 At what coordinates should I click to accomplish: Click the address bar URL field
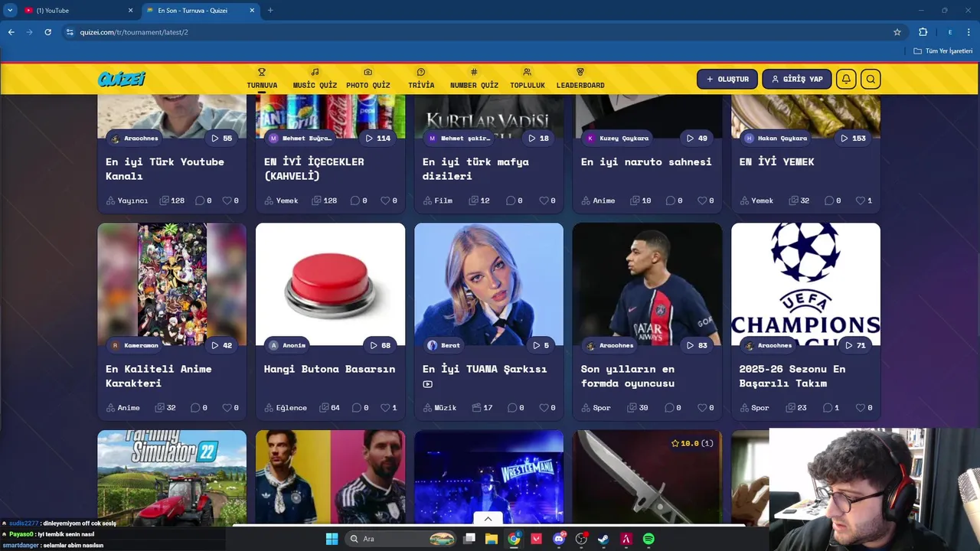(x=475, y=32)
